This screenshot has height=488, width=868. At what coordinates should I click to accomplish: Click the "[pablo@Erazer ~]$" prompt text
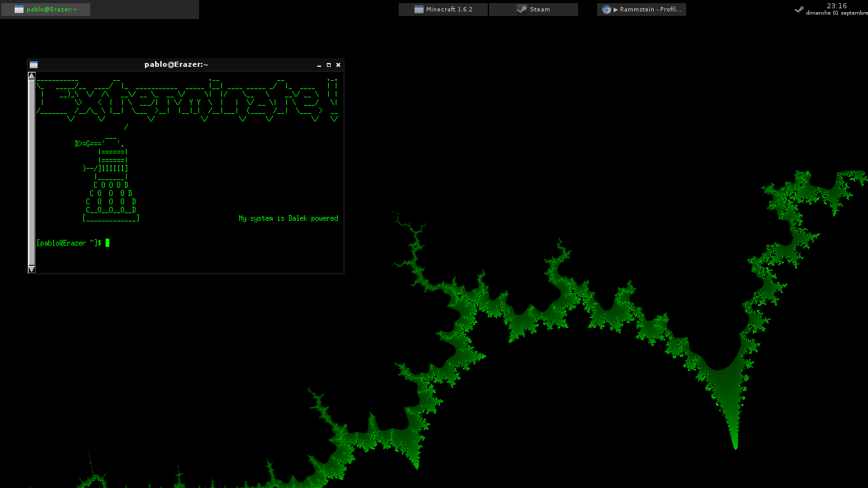[69, 243]
